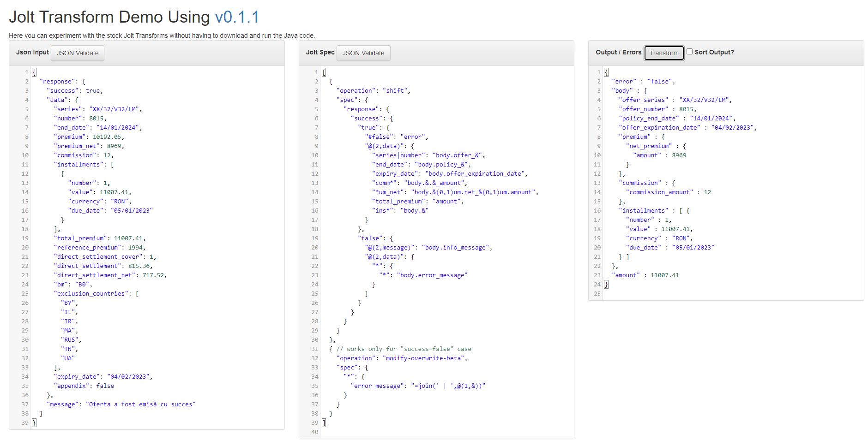The height and width of the screenshot is (440, 868).
Task: Click "expiry_date" spec mapping line
Action: click(x=450, y=174)
